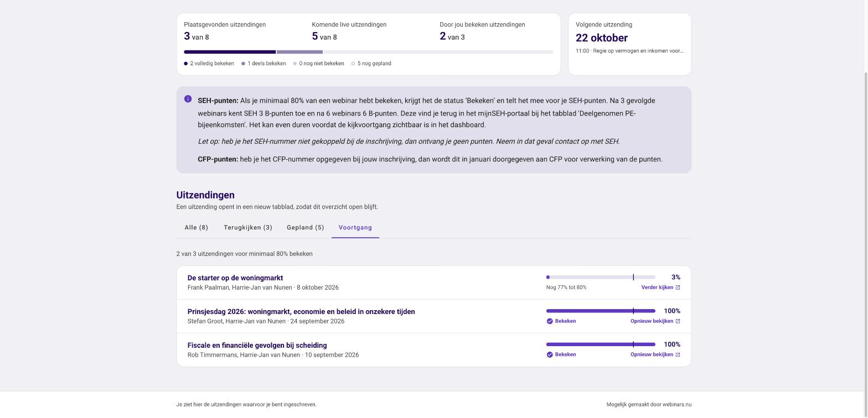Click the 3% progress bar of De starter

(x=601, y=277)
